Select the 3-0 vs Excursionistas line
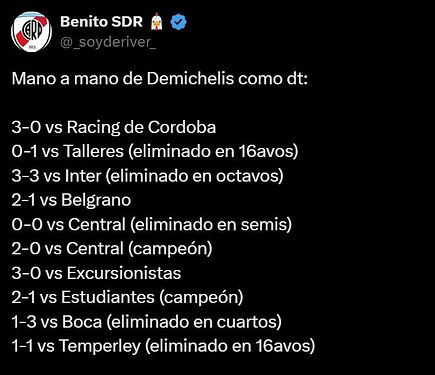435x375 pixels. 96,273
